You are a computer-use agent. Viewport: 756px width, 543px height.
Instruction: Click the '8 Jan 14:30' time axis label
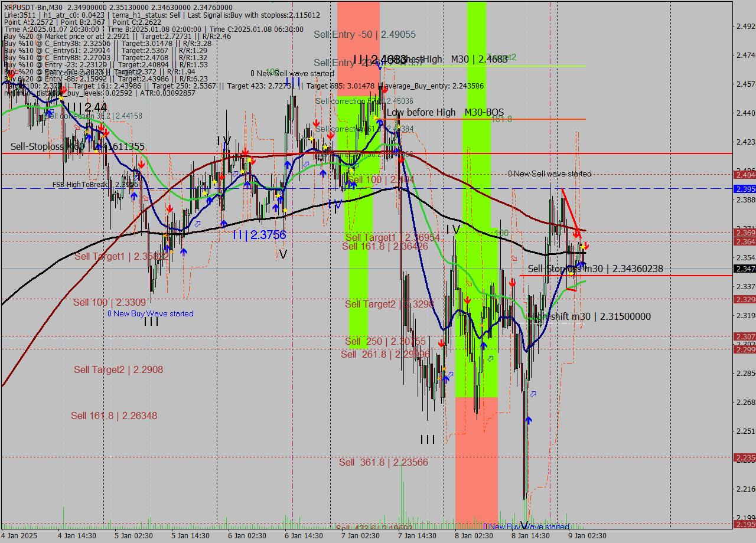click(530, 535)
